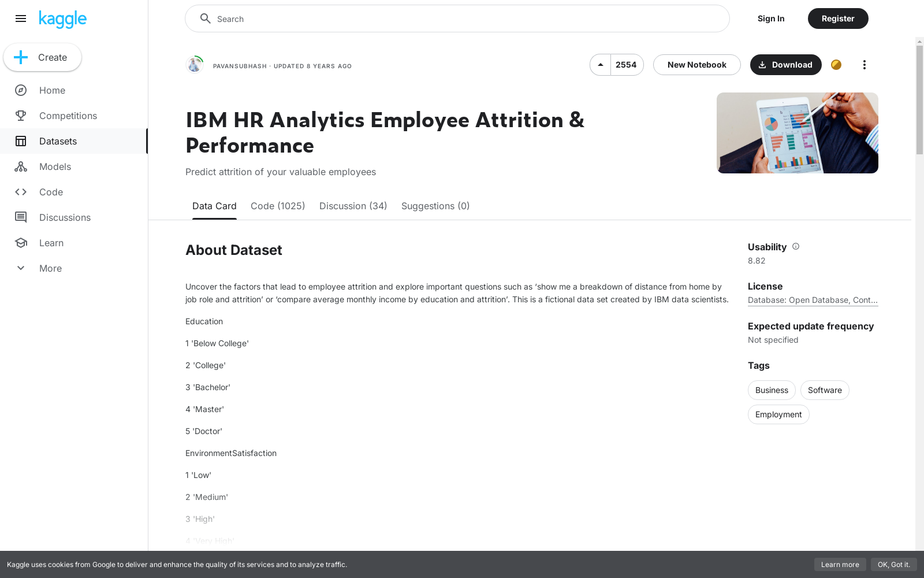
Task: Download the dataset
Action: 786,65
